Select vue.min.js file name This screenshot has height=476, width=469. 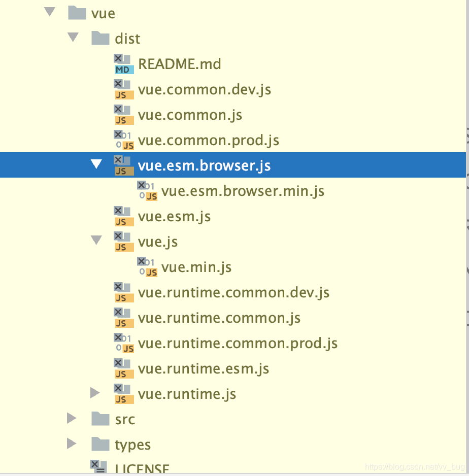[x=196, y=268]
